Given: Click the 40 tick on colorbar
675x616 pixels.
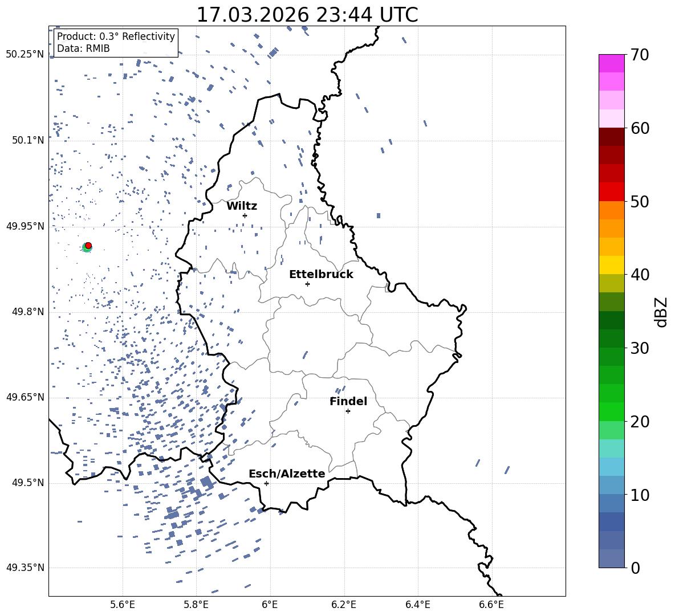Looking at the screenshot, I should pos(640,275).
